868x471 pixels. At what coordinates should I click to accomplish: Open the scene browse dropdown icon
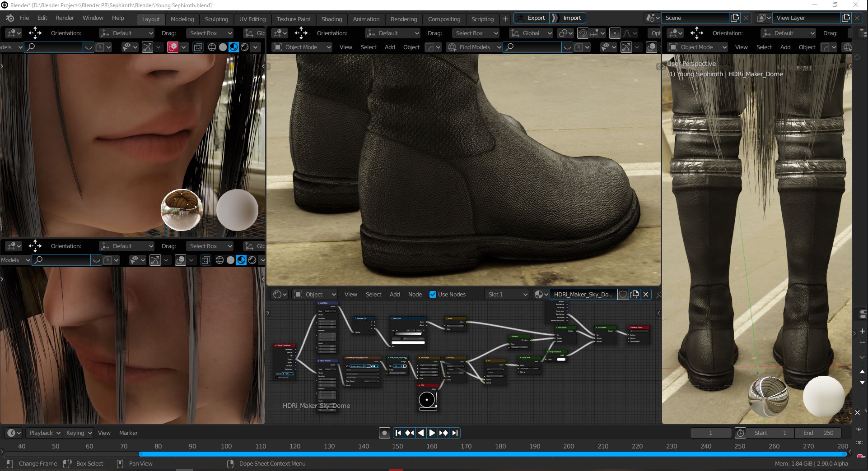653,18
